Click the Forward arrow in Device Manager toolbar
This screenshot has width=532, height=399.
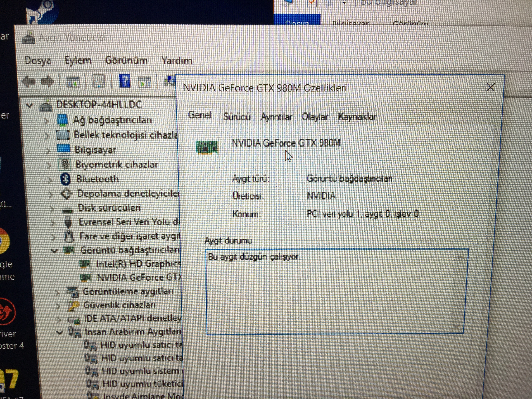click(47, 81)
